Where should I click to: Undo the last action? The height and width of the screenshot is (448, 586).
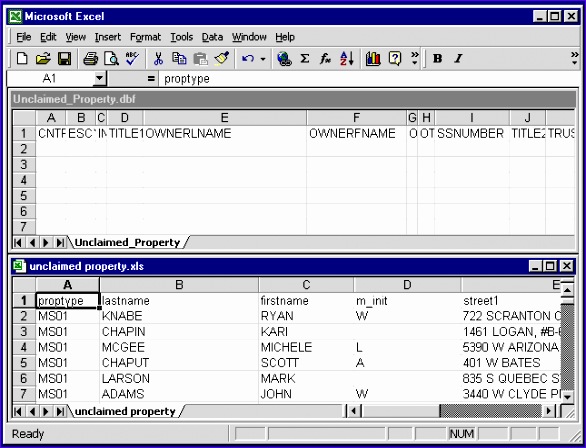tap(248, 59)
